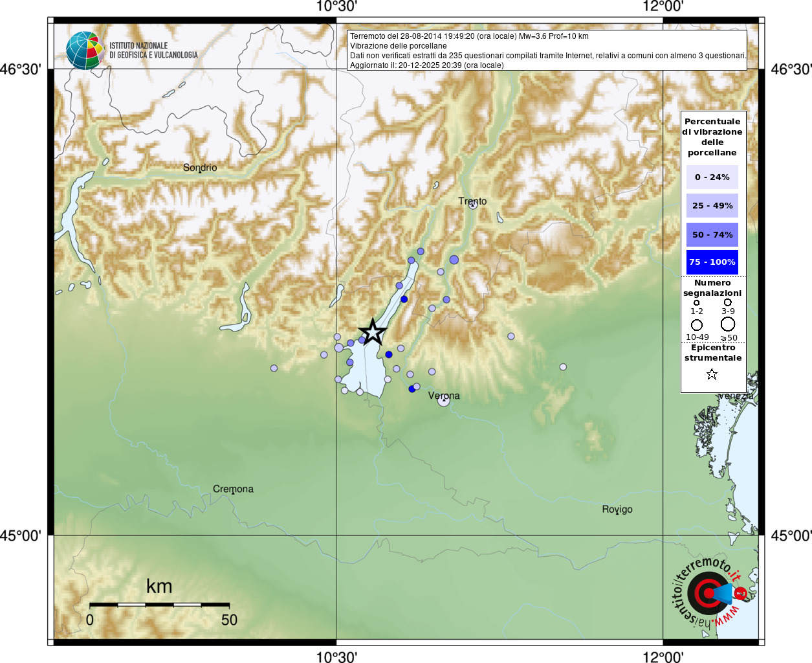Click the left 45°00' latitude label
This screenshot has height=663, width=812.
pyautogui.click(x=21, y=536)
